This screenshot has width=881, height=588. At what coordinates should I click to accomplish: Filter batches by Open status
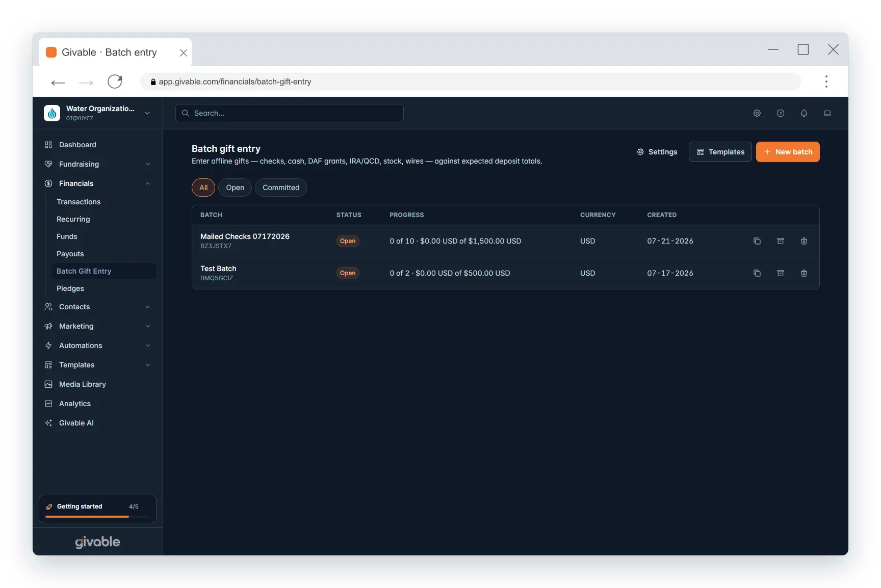(235, 188)
